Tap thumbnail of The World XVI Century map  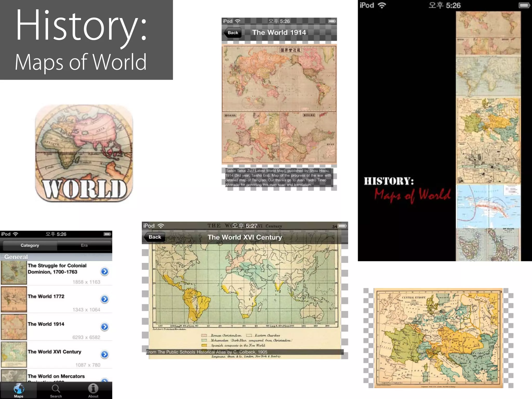click(x=14, y=355)
